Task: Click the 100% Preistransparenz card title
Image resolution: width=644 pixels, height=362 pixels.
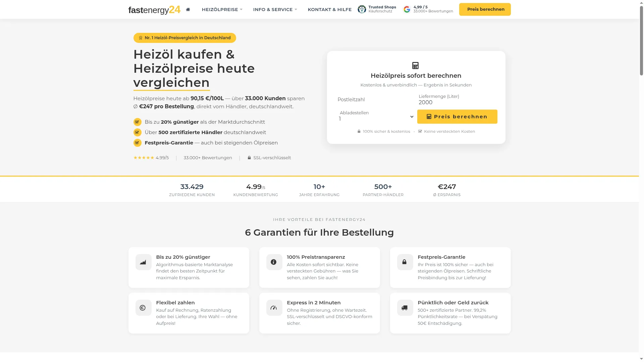Action: tap(316, 257)
